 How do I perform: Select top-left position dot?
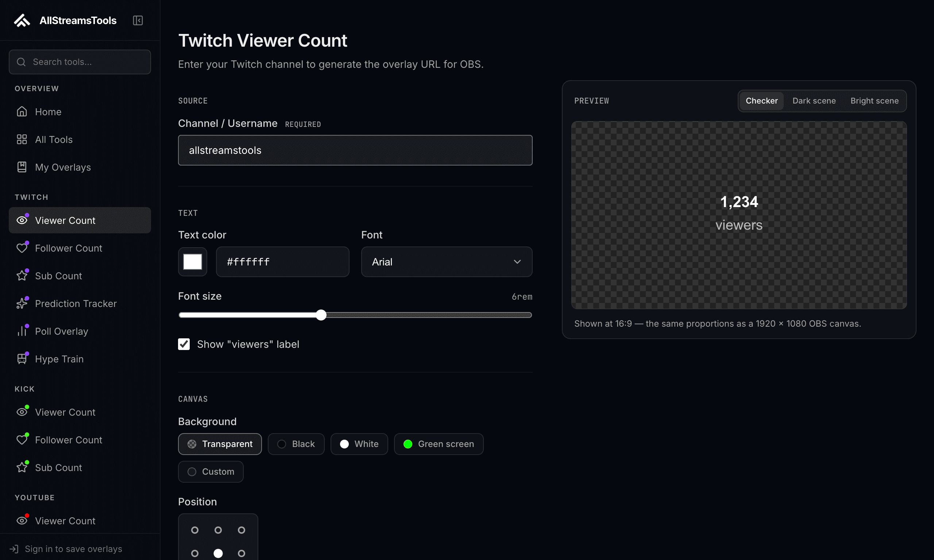[195, 530]
